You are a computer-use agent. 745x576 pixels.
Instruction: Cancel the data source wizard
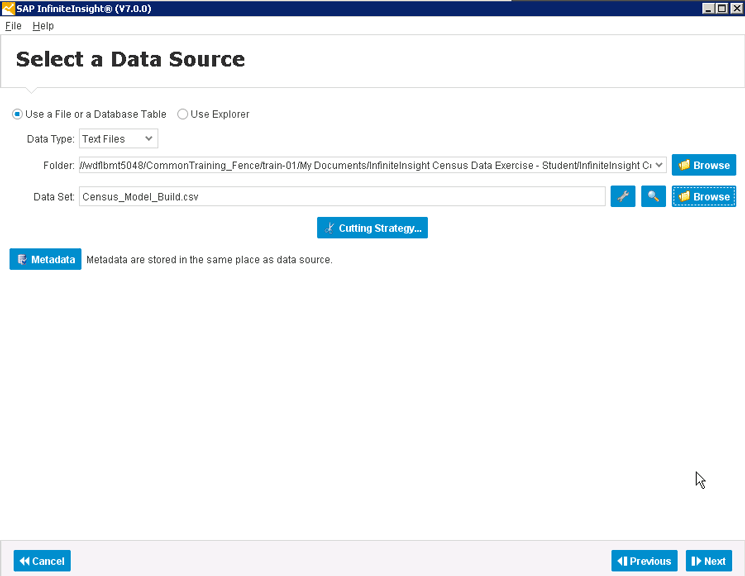pos(42,561)
